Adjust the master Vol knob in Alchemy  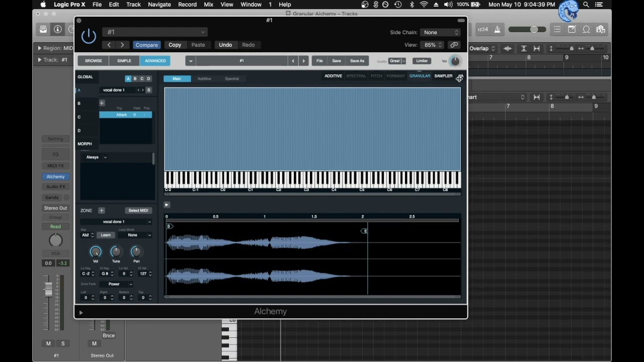click(455, 61)
